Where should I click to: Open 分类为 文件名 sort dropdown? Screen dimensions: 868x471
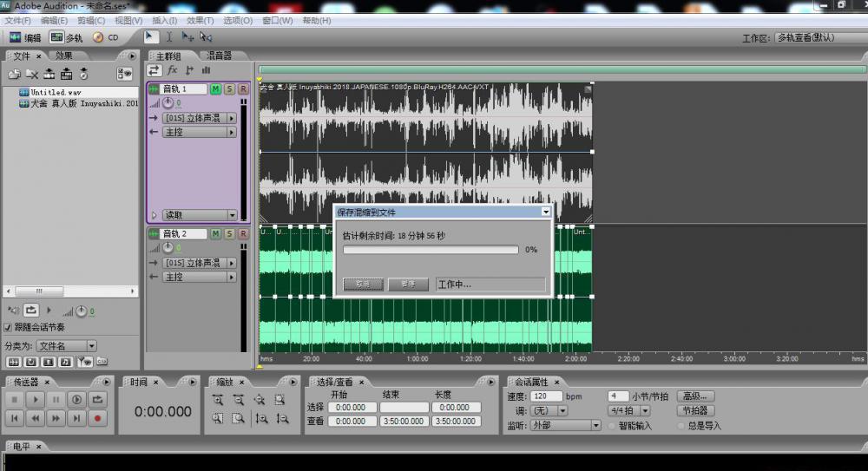coord(67,346)
